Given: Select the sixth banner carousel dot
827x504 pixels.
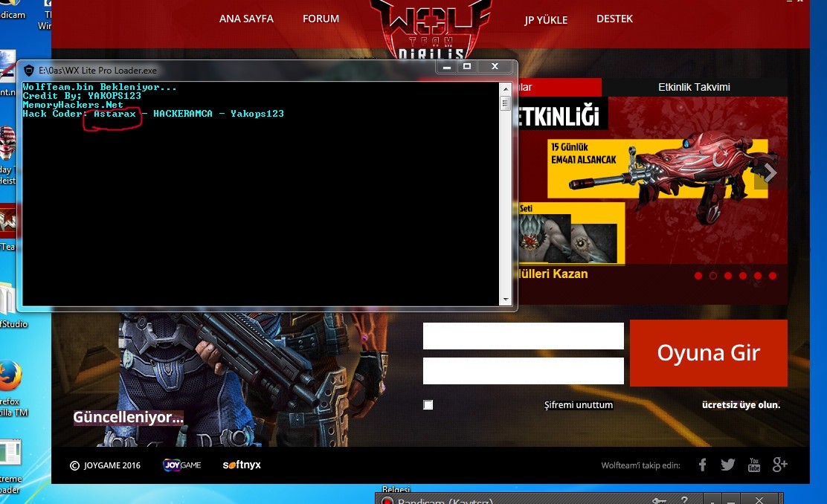Looking at the screenshot, I should click(772, 276).
